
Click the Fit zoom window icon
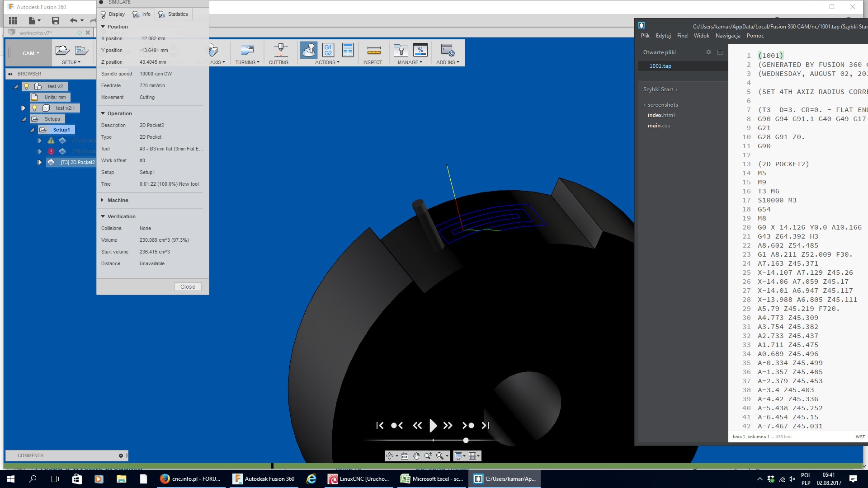(440, 456)
